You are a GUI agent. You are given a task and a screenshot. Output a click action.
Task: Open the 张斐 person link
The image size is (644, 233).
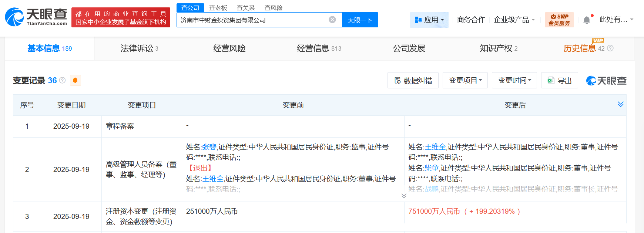point(209,147)
